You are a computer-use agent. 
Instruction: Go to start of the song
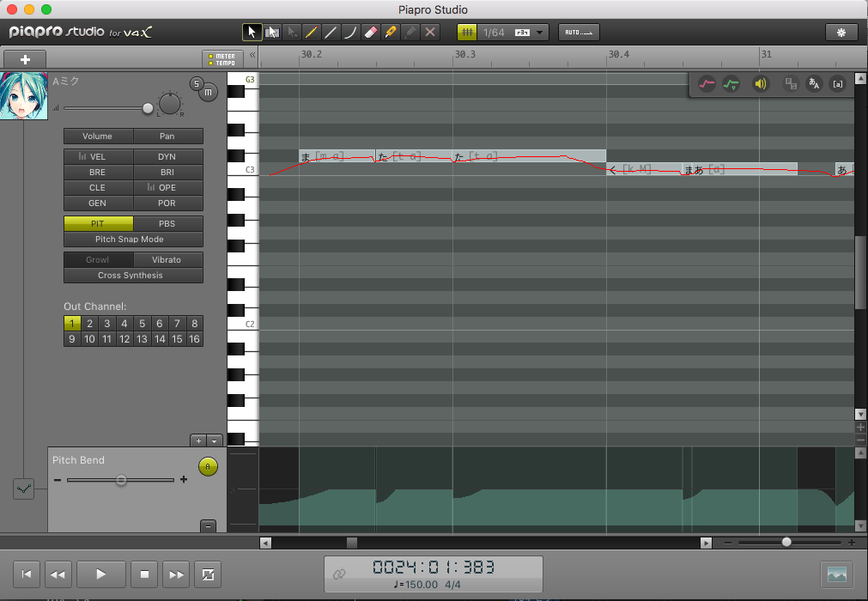tap(26, 574)
